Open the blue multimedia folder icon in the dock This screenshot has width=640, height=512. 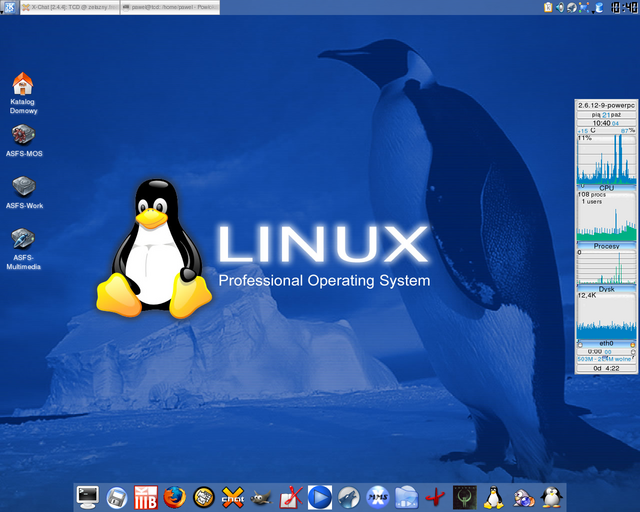(x=407, y=497)
